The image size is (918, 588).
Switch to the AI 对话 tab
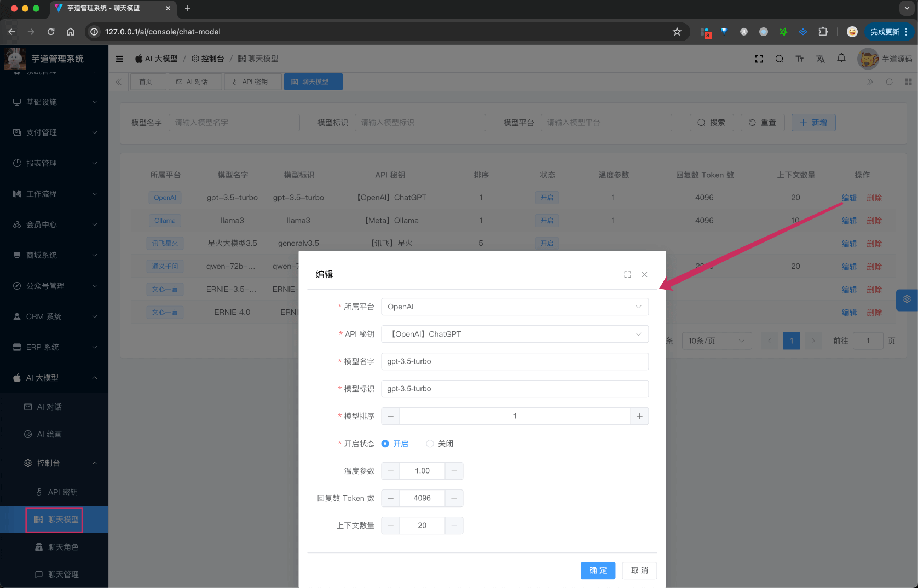(x=195, y=82)
